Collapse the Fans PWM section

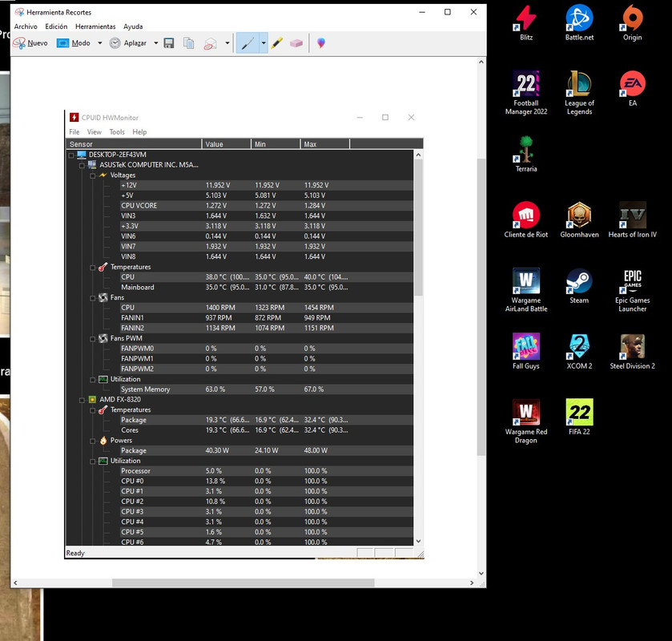(93, 339)
